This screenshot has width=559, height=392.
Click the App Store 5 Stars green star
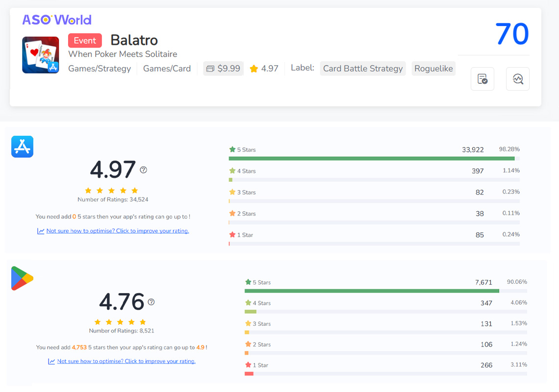(x=232, y=149)
